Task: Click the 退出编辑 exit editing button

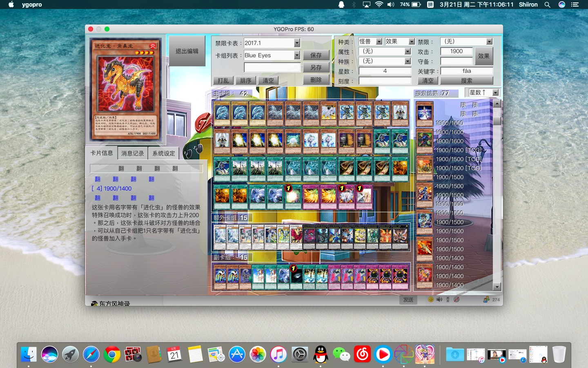Action: [187, 51]
